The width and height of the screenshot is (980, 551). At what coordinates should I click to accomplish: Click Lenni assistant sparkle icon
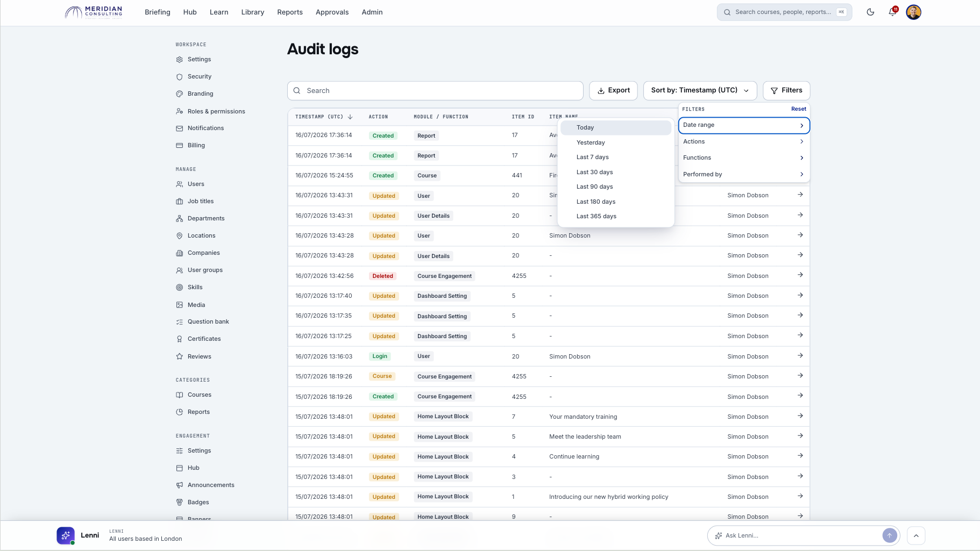(66, 535)
